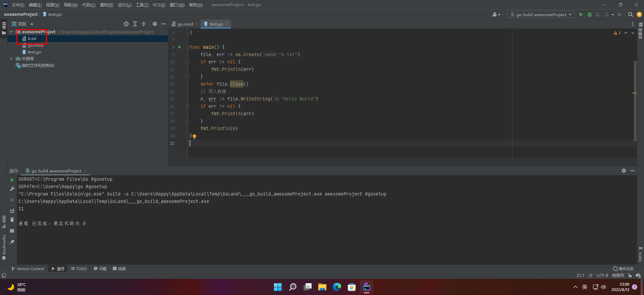Screen dimensions: 644x295
Task: Open 代码 menu
Action: point(89,5)
